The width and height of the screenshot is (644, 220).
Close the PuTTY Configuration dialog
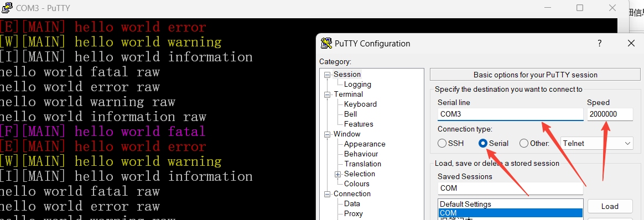[631, 43]
